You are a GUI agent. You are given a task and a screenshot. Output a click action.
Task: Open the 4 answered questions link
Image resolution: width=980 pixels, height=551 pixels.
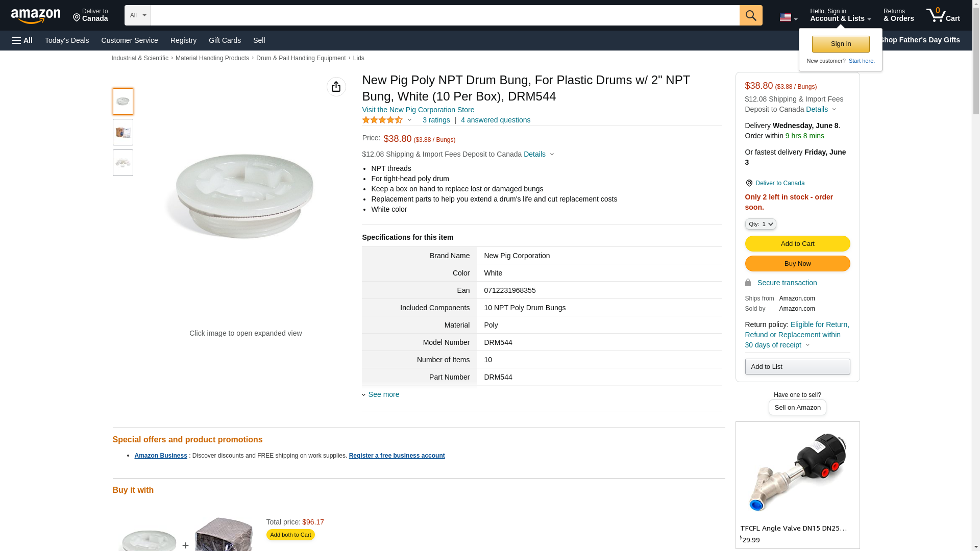tap(495, 120)
